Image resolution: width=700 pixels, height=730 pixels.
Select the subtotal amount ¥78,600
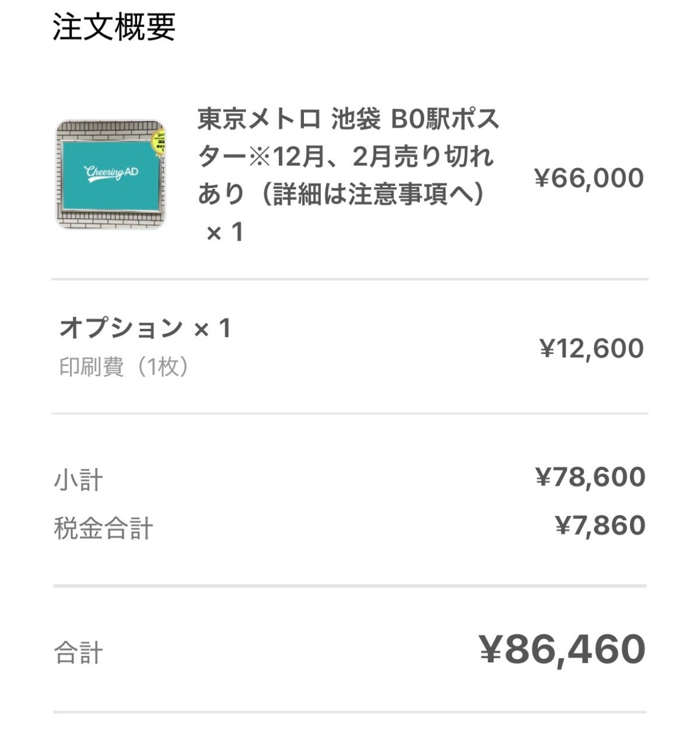(590, 477)
